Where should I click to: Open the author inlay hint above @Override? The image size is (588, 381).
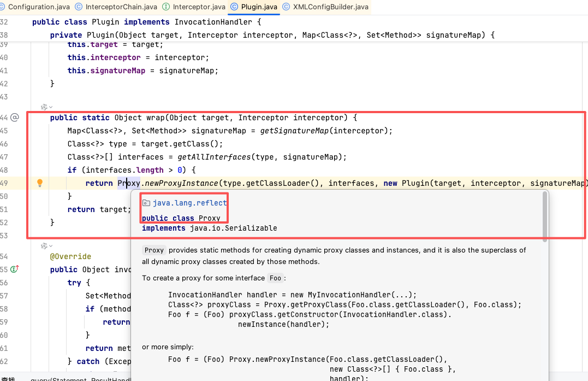click(x=46, y=246)
